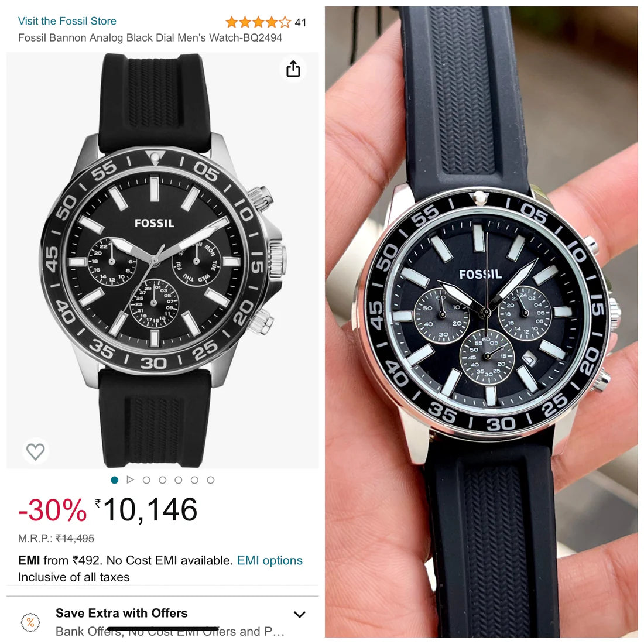Share the product using the share icon
Image resolution: width=644 pixels, height=644 pixels.
click(x=293, y=68)
